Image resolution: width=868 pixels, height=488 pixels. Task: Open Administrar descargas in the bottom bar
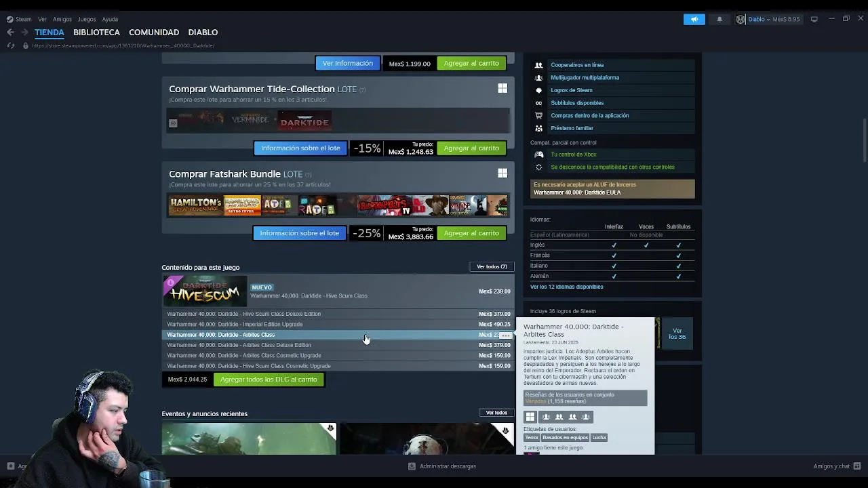click(442, 466)
